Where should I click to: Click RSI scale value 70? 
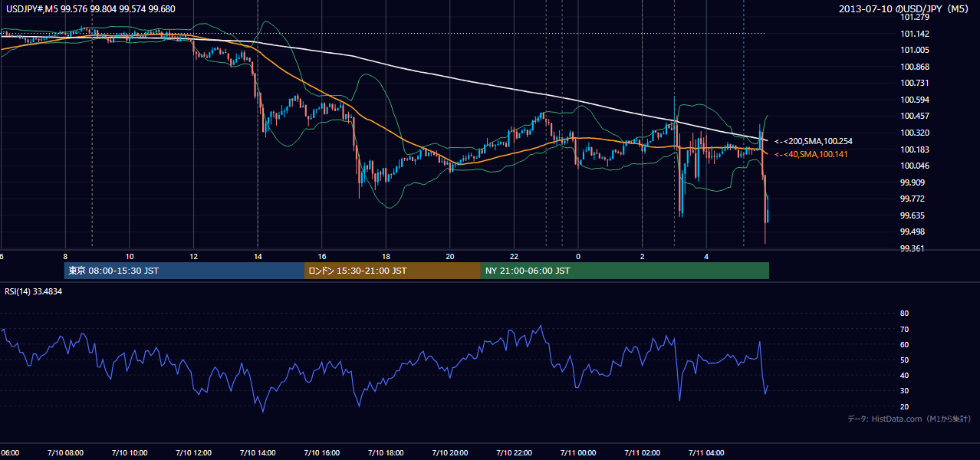click(x=904, y=329)
